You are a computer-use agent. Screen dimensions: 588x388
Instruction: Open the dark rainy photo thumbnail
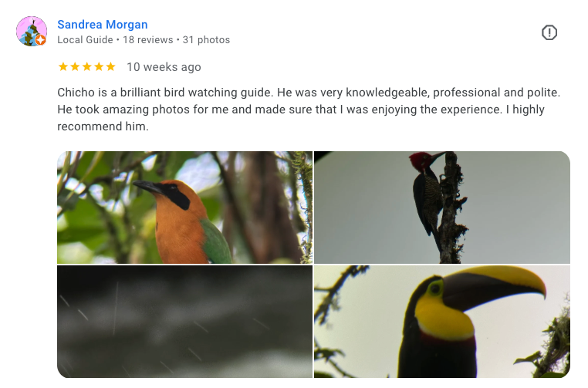185,322
